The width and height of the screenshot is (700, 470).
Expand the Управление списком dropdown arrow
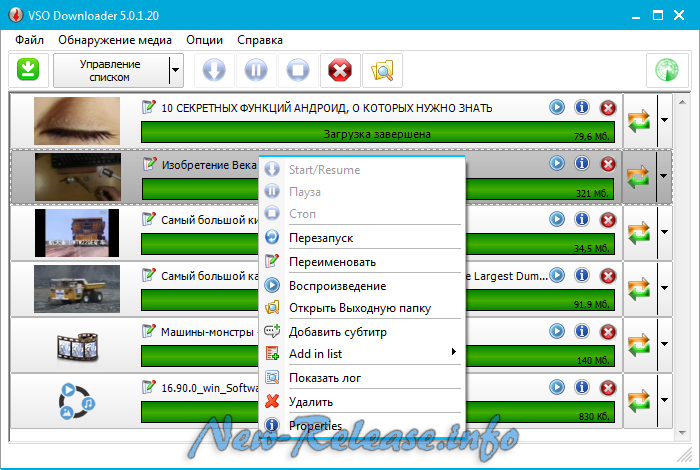click(176, 70)
